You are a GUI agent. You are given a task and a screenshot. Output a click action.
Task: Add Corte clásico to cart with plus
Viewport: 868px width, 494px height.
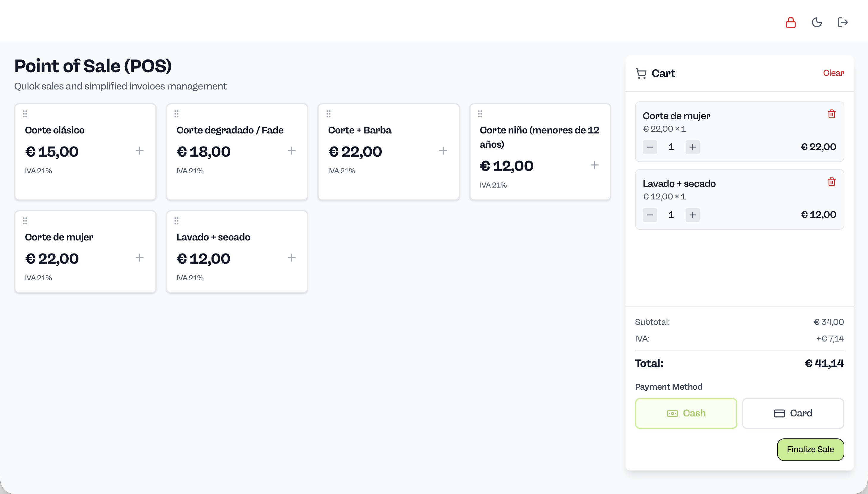point(139,151)
